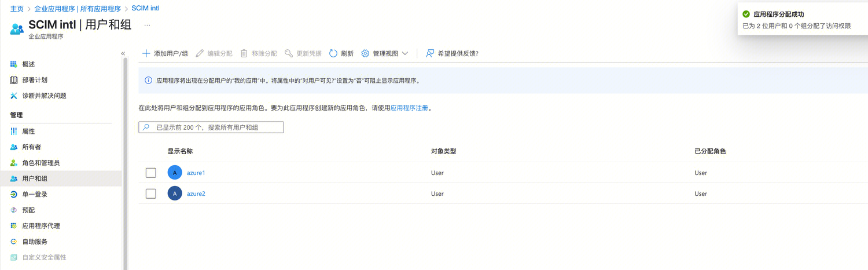Click the 应用程序分配成功 notification title
This screenshot has height=270, width=868.
(779, 14)
